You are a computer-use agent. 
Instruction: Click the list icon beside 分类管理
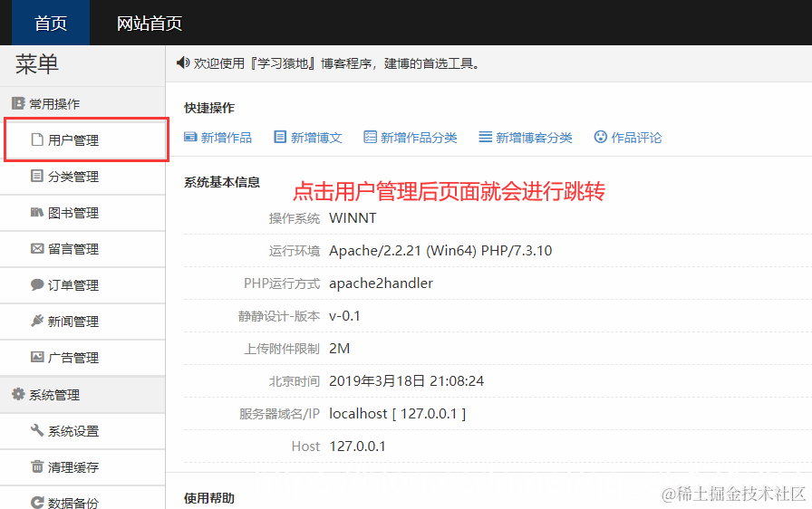(37, 176)
